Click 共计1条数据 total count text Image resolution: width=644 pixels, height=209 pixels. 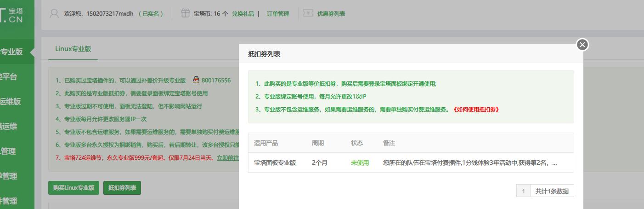(x=552, y=191)
